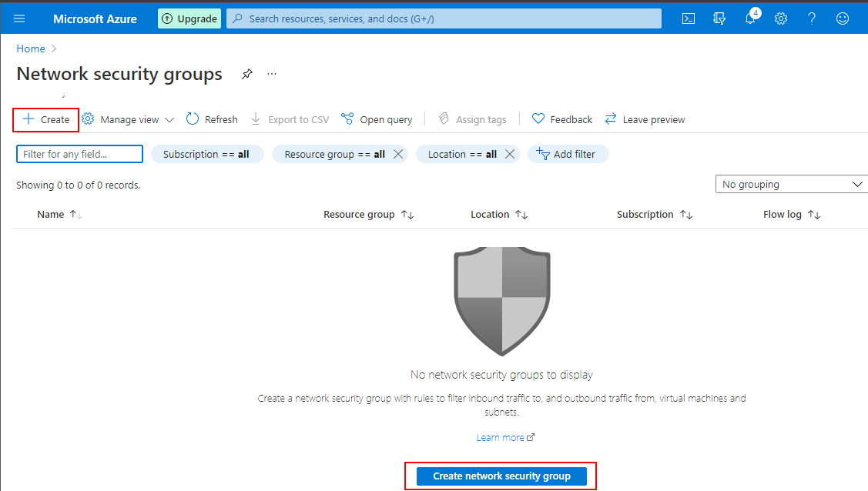Screen dimensions: 868x491
Task: Remove the Location filter
Action: (509, 154)
